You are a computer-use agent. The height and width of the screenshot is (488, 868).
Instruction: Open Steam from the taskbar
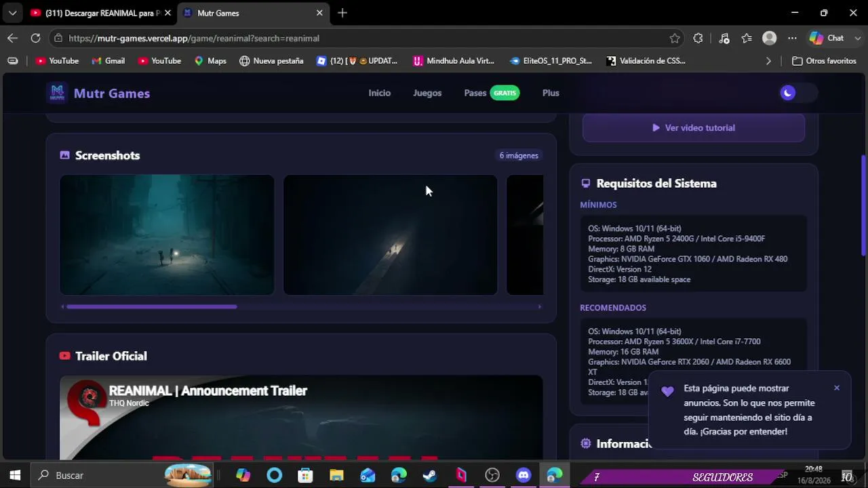(430, 475)
